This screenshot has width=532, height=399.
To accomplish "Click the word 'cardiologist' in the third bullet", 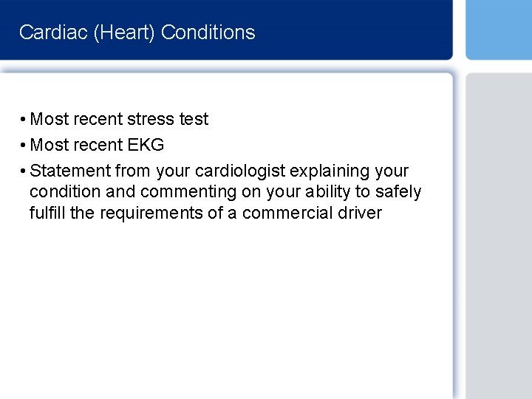I will tap(239, 171).
